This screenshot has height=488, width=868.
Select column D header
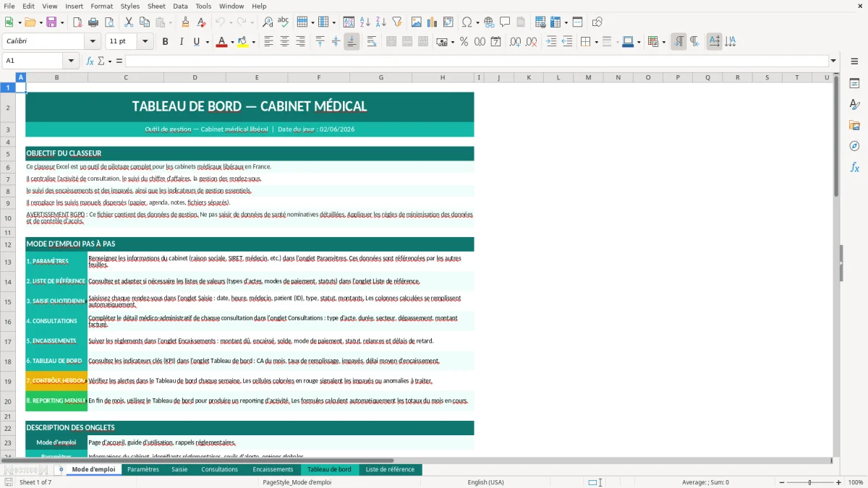(195, 77)
